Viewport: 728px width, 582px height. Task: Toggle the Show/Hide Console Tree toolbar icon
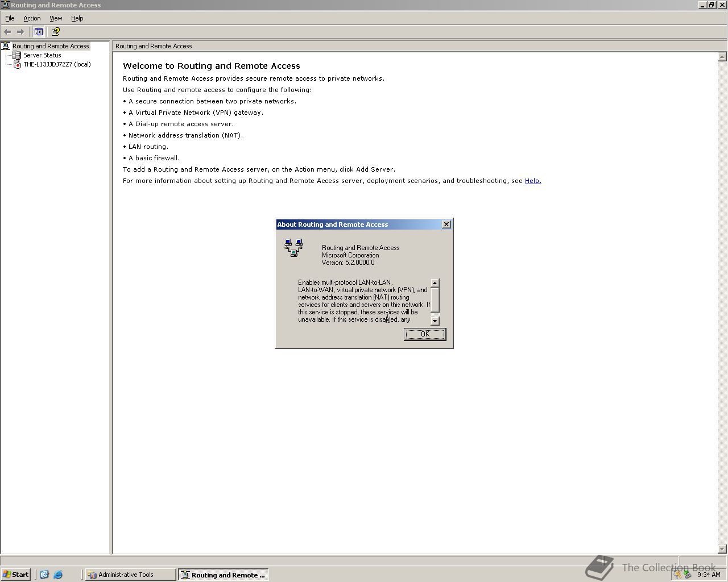point(39,32)
